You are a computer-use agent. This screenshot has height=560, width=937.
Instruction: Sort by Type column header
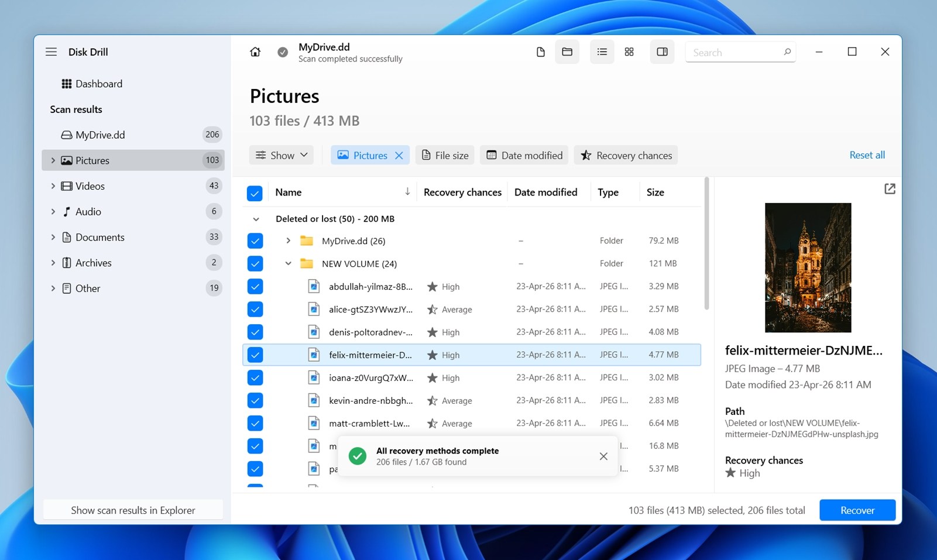607,192
